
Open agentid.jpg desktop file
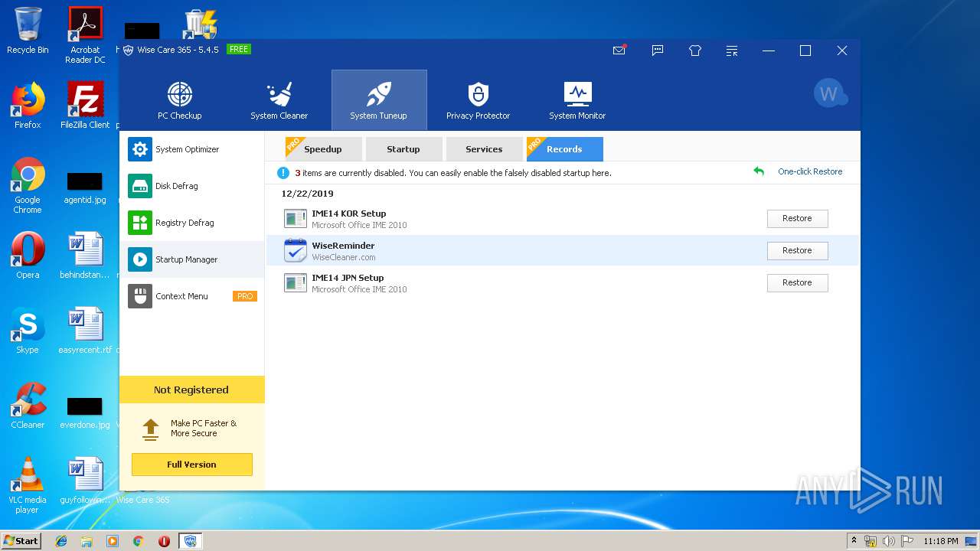85,188
